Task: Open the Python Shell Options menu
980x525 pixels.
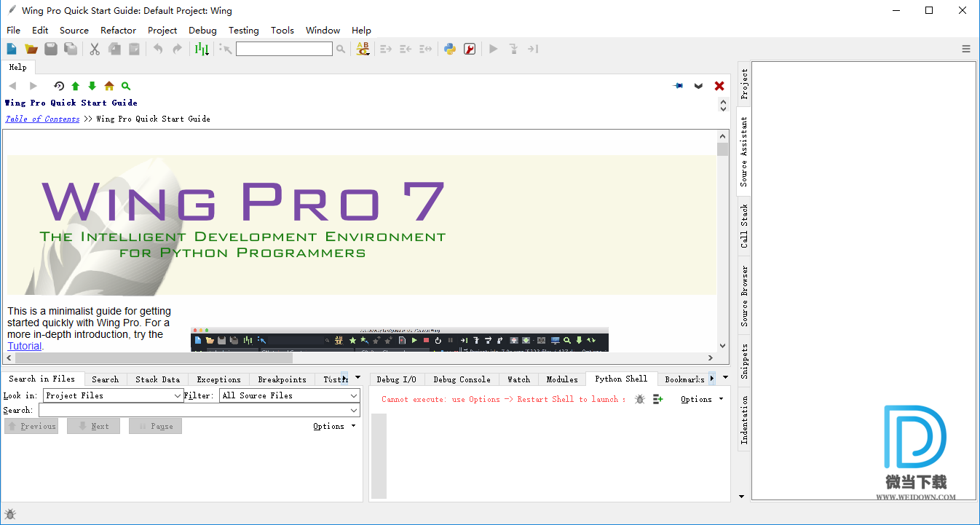Action: tap(702, 399)
